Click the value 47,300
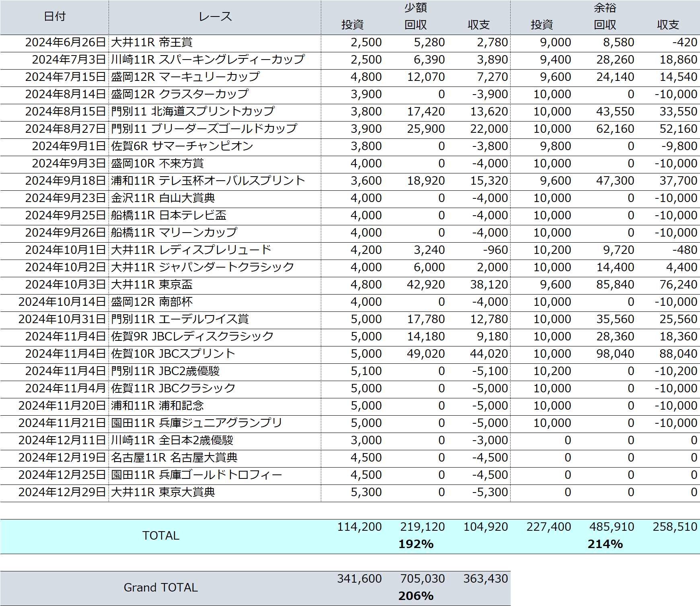The image size is (700, 606). 615,181
